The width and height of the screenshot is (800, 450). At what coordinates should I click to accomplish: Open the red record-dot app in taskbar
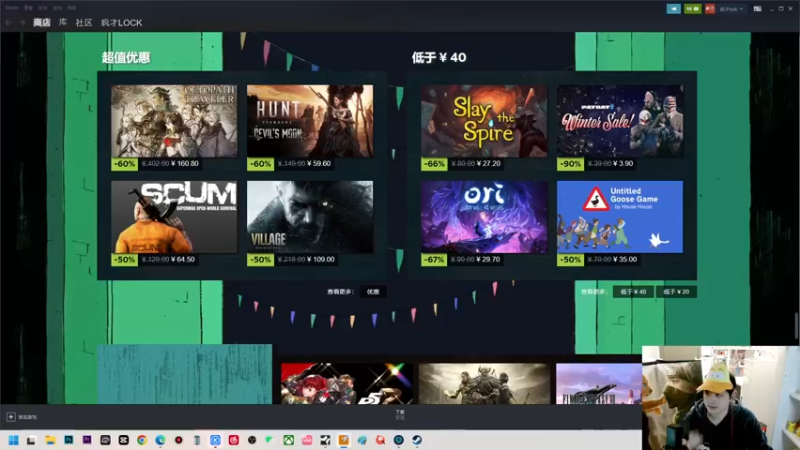179,440
